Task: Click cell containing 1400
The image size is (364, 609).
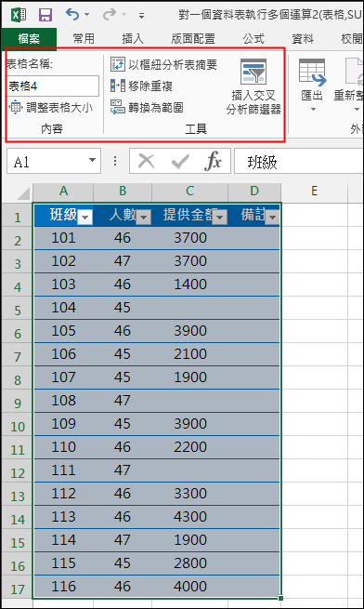Action: tap(190, 285)
